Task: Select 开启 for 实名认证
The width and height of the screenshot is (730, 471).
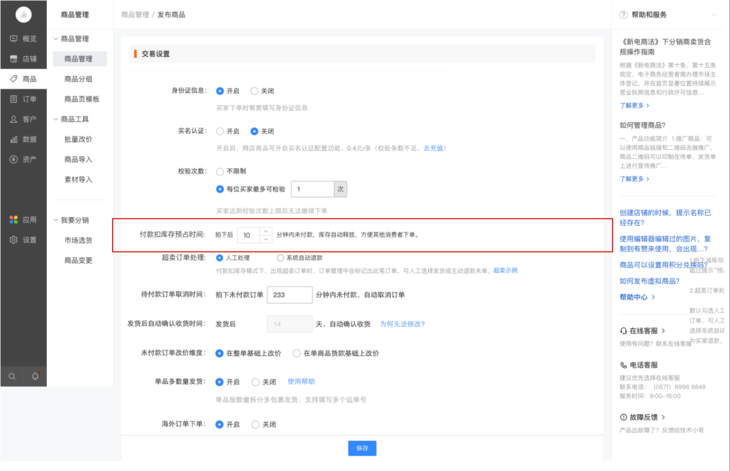Action: click(221, 131)
